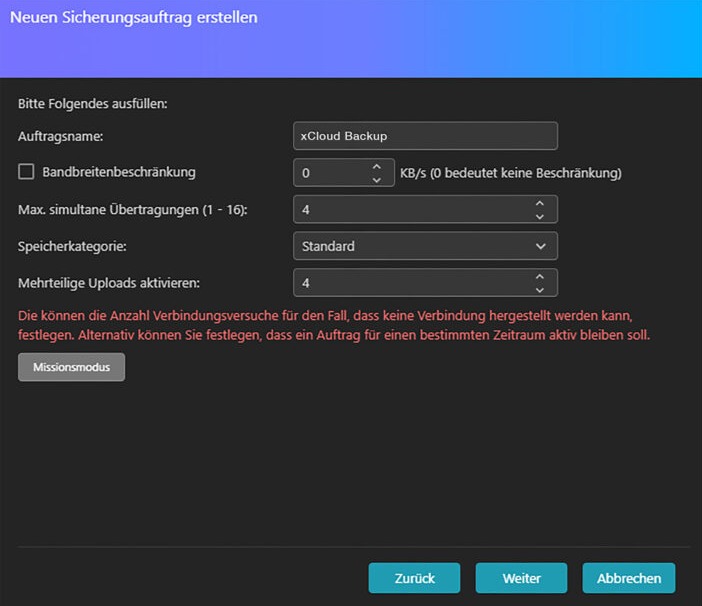The width and height of the screenshot is (702, 606).
Task: Click the Max. simultane Übertragungen value field
Action: (x=425, y=209)
